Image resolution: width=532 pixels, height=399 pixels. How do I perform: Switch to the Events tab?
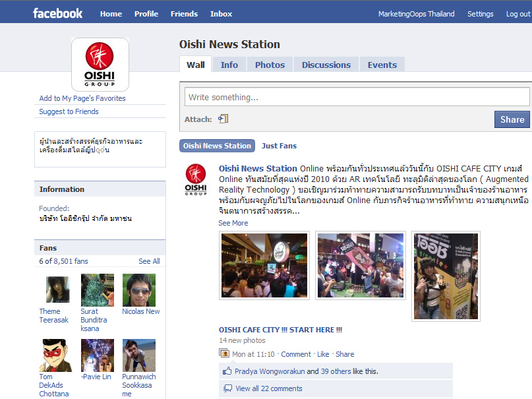(x=382, y=65)
